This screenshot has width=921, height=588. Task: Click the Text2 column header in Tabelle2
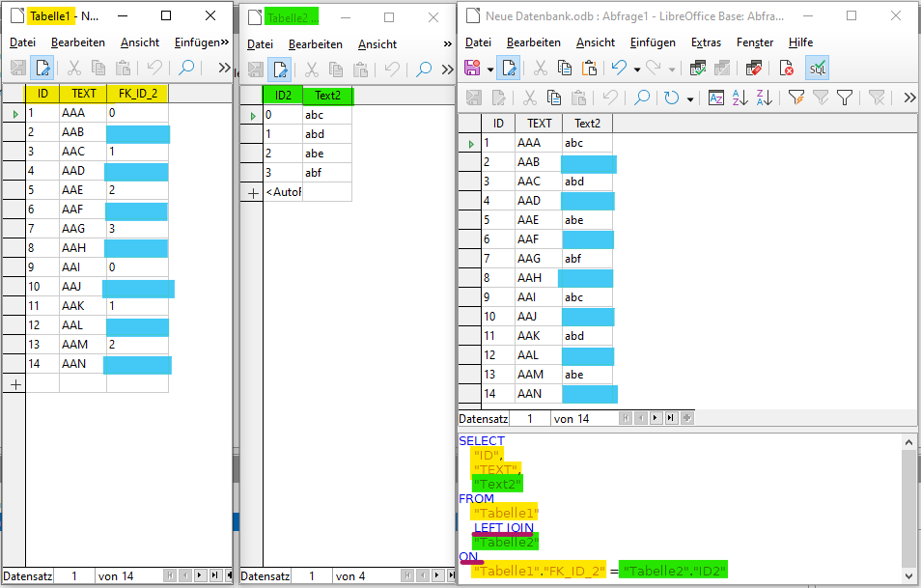tap(327, 96)
